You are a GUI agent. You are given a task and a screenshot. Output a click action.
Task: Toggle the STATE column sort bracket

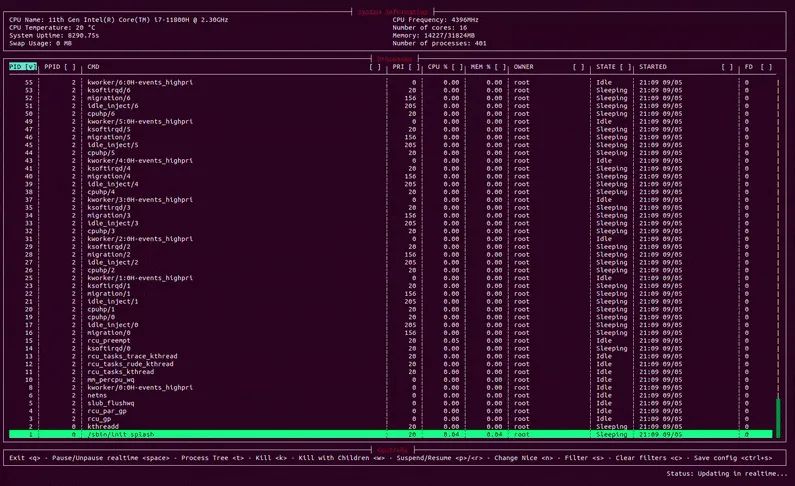coord(625,67)
